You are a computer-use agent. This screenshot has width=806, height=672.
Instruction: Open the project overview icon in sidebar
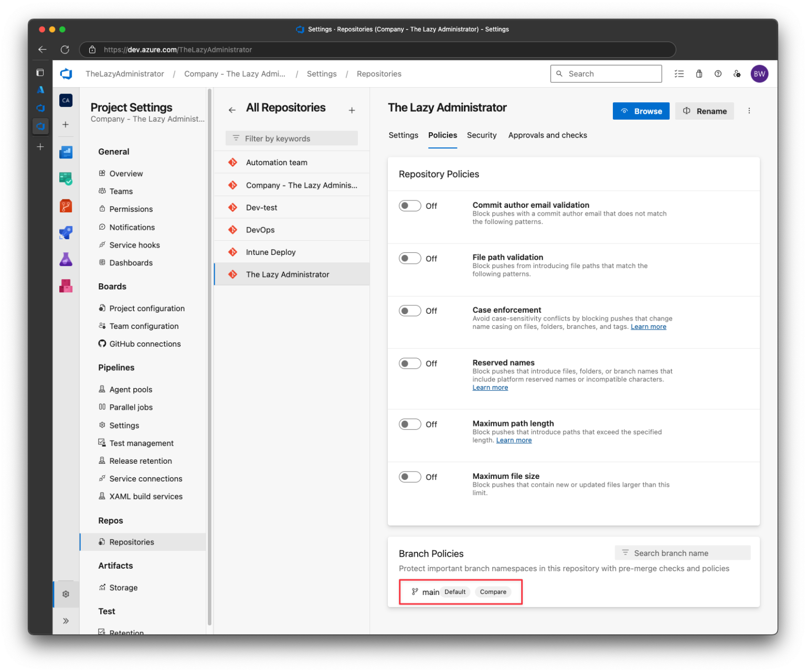(x=66, y=152)
